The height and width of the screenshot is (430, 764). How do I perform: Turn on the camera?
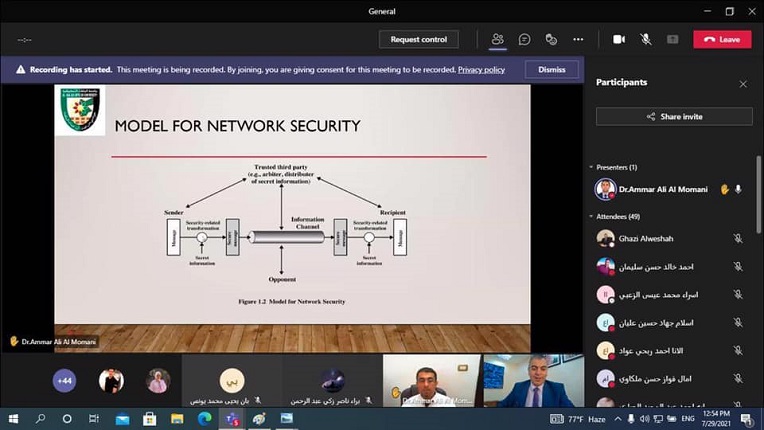pyautogui.click(x=619, y=39)
